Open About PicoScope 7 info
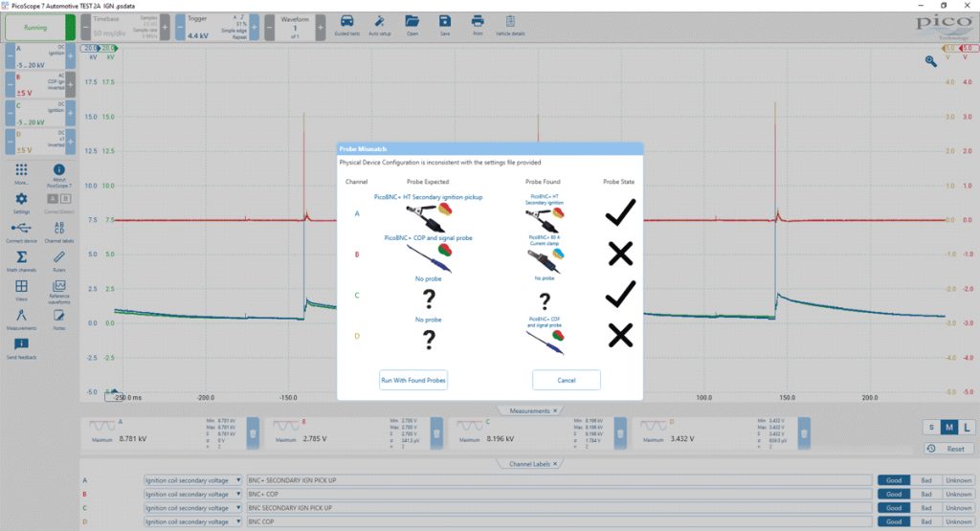Image resolution: width=980 pixels, height=531 pixels. (x=58, y=175)
